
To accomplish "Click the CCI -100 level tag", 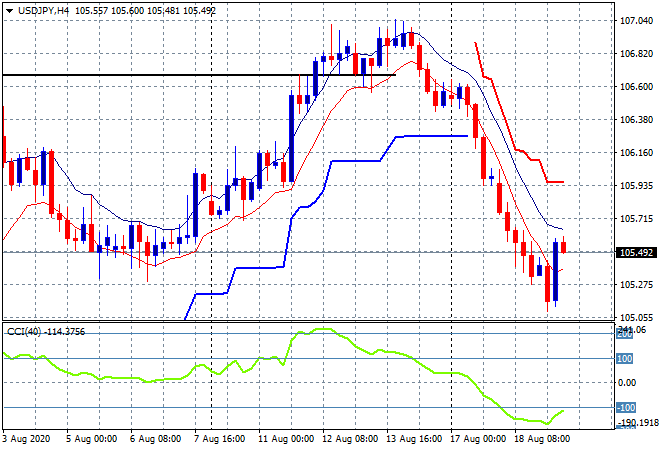I will pyautogui.click(x=626, y=407).
